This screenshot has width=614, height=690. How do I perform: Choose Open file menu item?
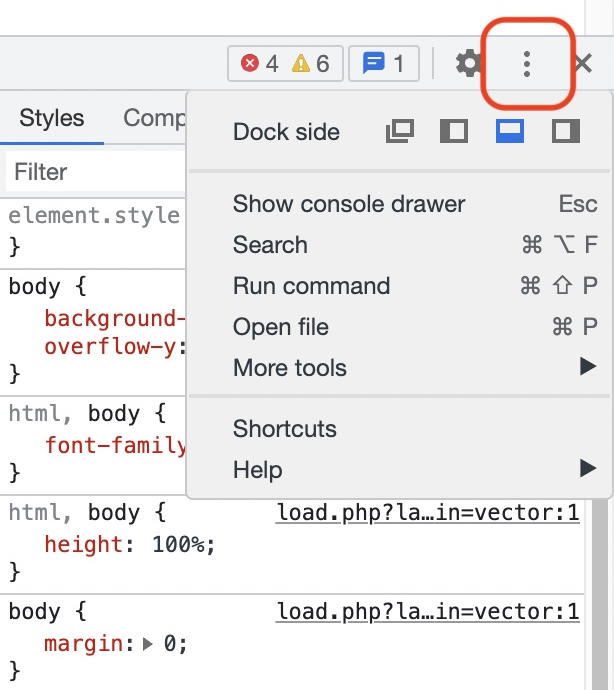click(400, 327)
